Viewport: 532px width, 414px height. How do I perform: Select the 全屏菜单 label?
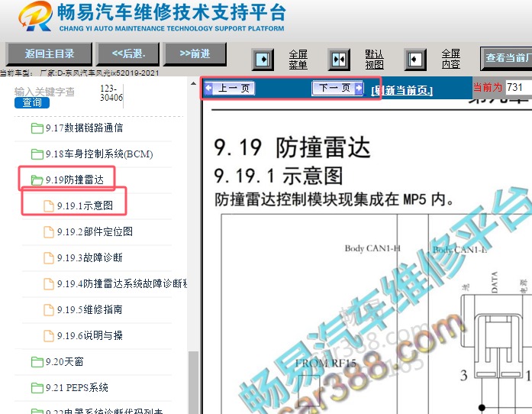(298, 60)
